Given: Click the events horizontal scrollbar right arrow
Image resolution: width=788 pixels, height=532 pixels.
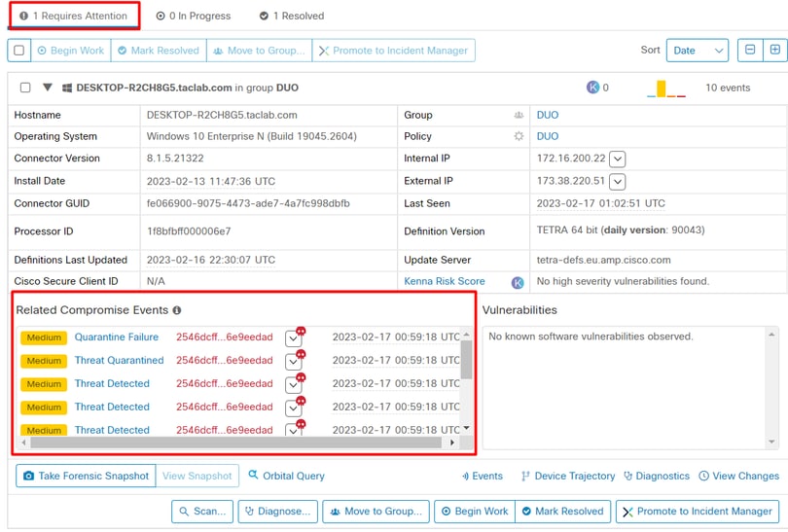Looking at the screenshot, I should point(452,443).
